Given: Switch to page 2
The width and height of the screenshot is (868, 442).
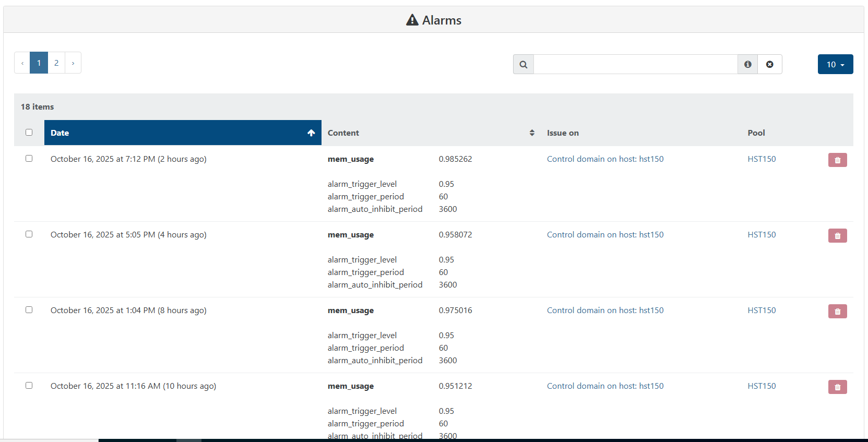Looking at the screenshot, I should pyautogui.click(x=56, y=63).
